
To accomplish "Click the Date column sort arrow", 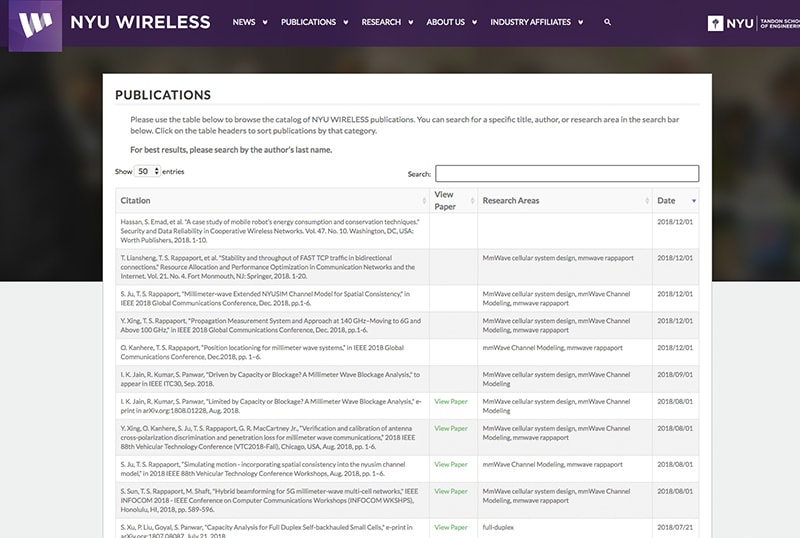I will [x=694, y=201].
